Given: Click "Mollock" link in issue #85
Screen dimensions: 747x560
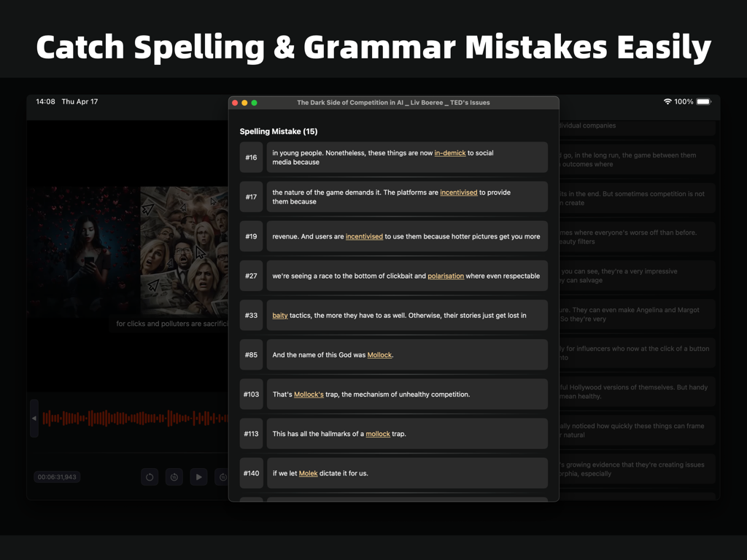Looking at the screenshot, I should (x=379, y=354).
